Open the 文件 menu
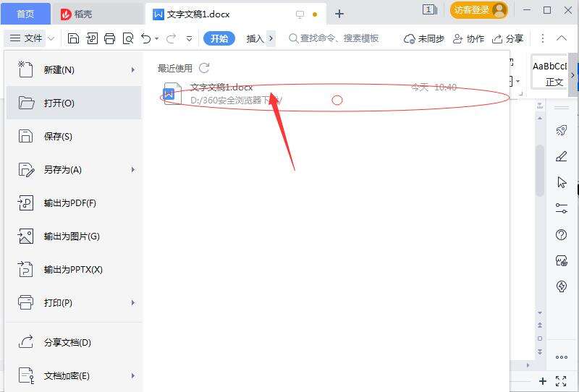 click(x=25, y=38)
